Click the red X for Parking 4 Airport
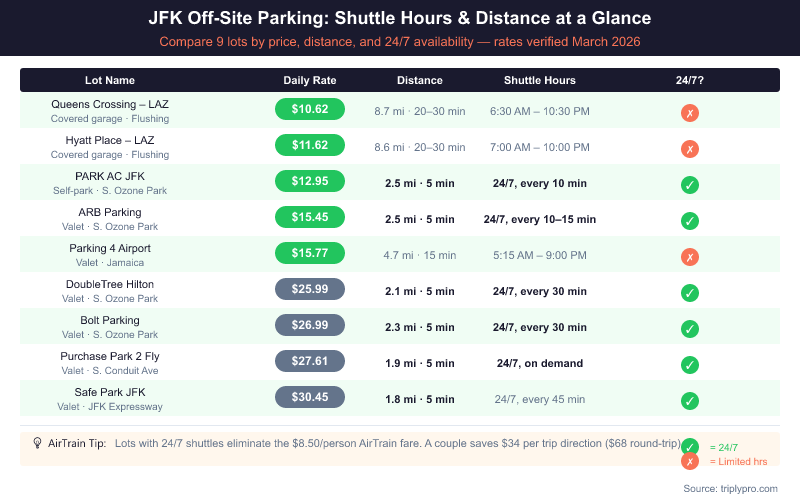Viewport: 800px width, 500px height. coord(690,257)
